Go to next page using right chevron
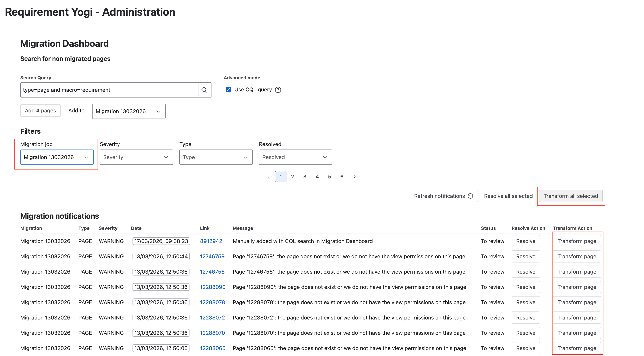The width and height of the screenshot is (644, 356). [354, 176]
